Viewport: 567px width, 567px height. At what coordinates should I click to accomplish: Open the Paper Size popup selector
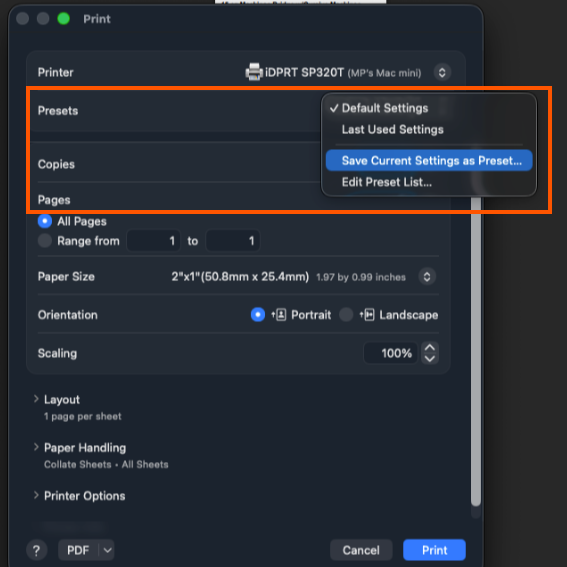427,277
